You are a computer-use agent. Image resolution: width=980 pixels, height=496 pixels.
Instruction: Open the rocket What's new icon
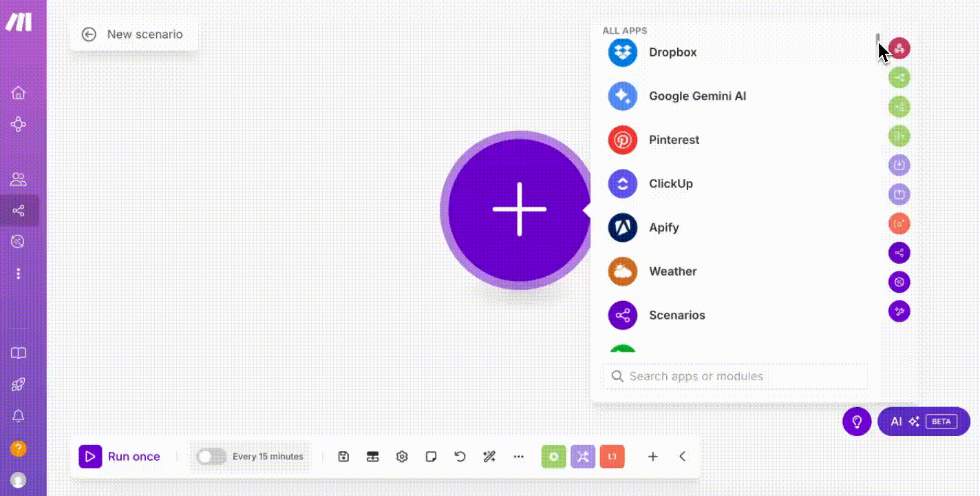click(19, 385)
